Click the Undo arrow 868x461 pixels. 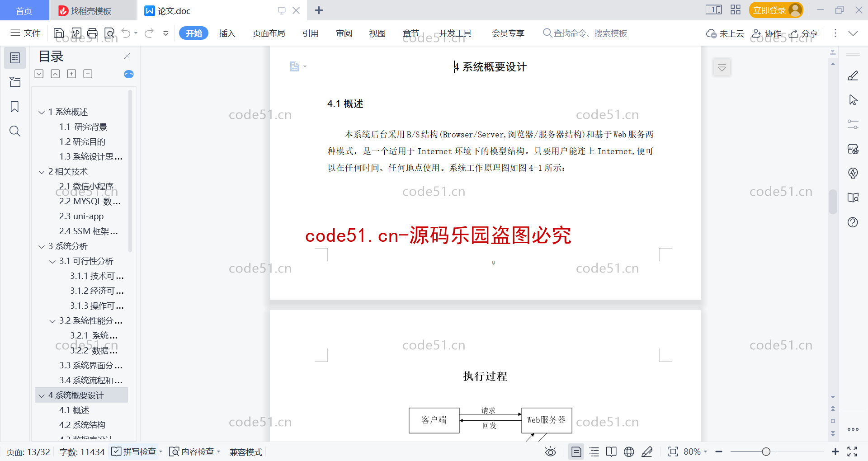coord(126,33)
